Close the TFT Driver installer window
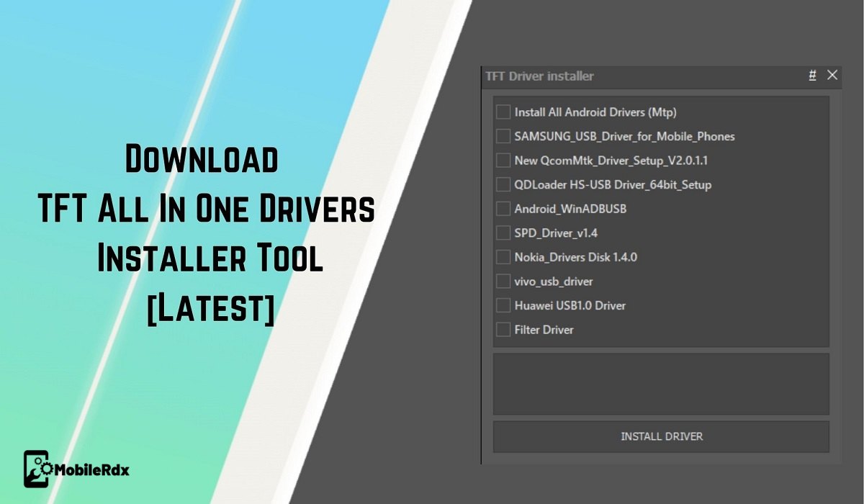 [832, 75]
